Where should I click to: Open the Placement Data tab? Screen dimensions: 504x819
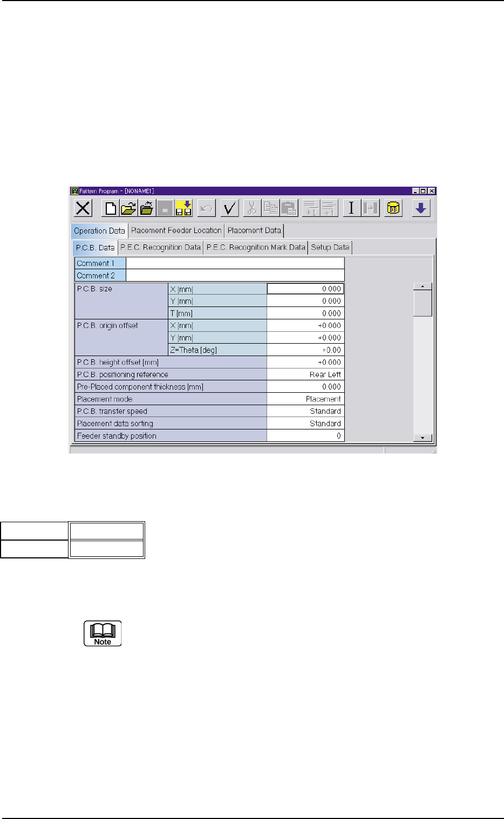(x=254, y=230)
